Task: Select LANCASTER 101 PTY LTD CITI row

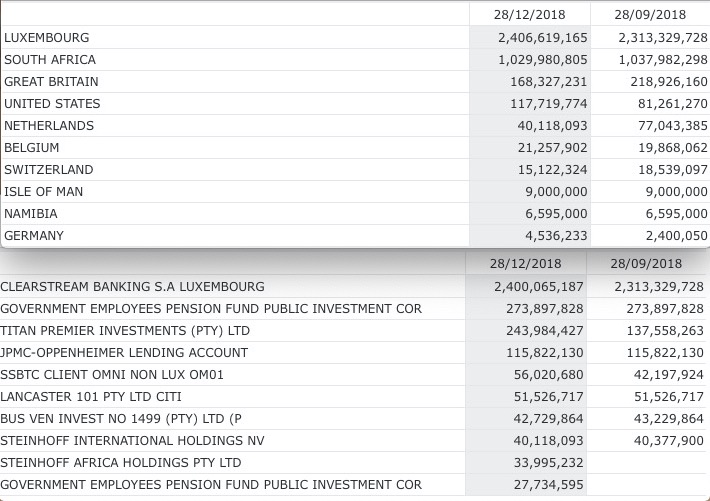Action: pyautogui.click(x=352, y=397)
